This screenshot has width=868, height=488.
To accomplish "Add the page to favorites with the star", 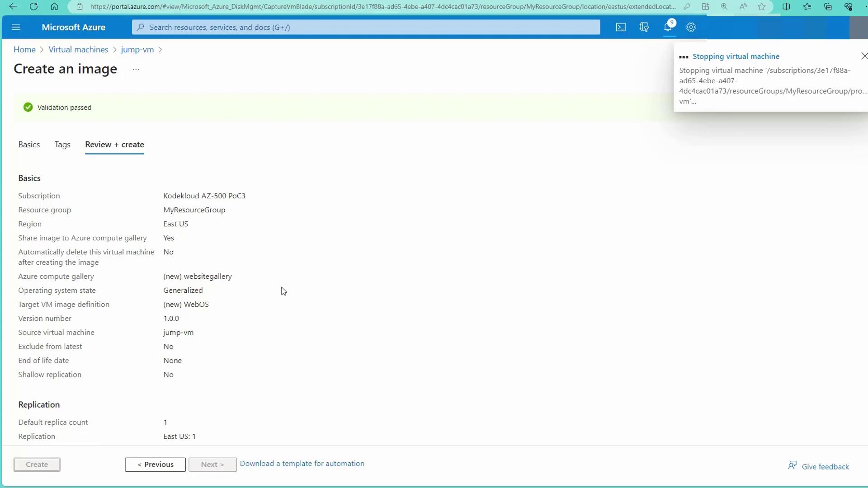I will (x=762, y=6).
